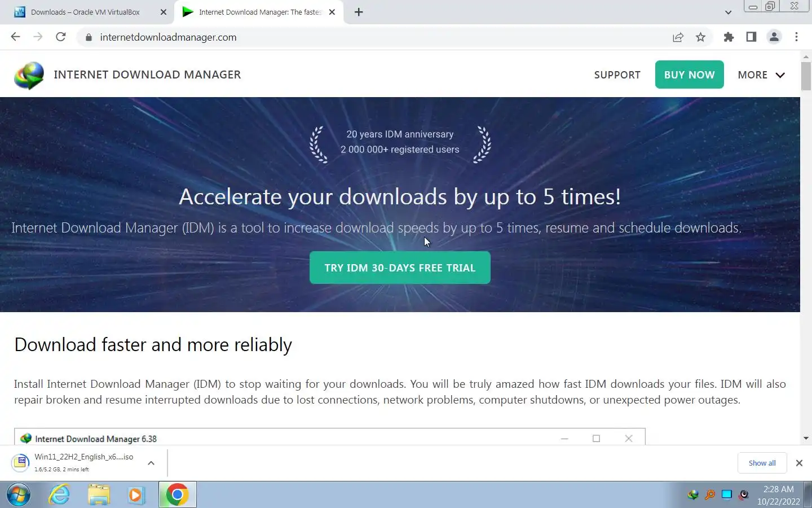This screenshot has width=812, height=508.
Task: Share this page via share icon
Action: pyautogui.click(x=678, y=37)
